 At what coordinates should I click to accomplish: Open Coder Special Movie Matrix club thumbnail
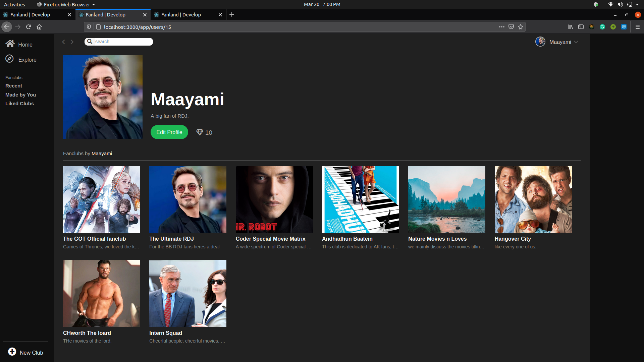tap(274, 199)
